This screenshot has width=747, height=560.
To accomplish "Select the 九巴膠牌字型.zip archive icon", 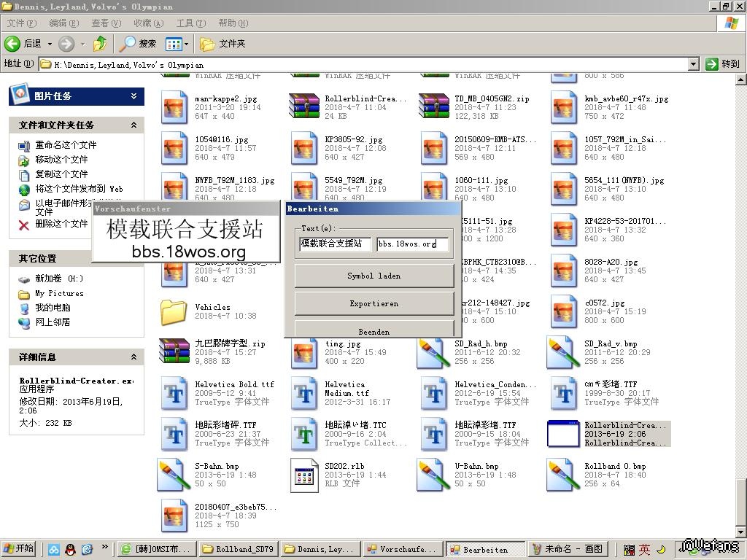I will click(x=174, y=352).
